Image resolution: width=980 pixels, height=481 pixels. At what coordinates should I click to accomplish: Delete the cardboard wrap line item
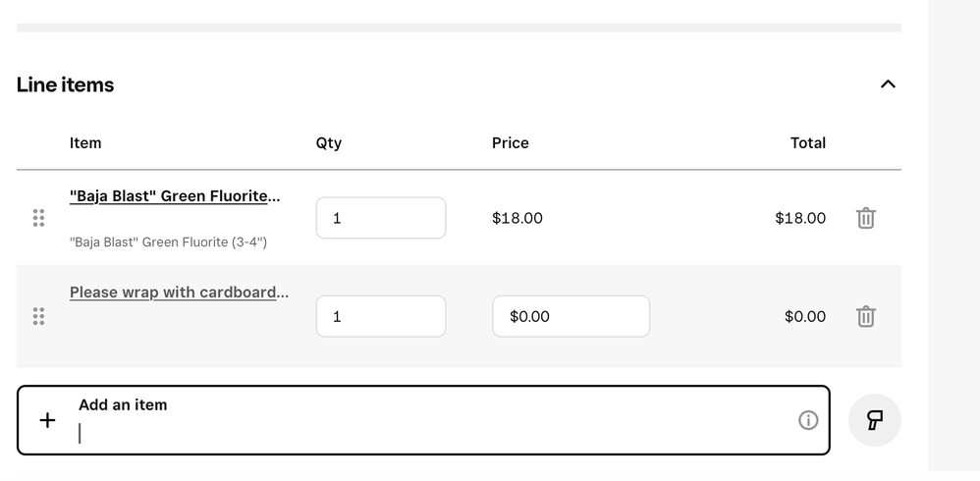pos(866,316)
